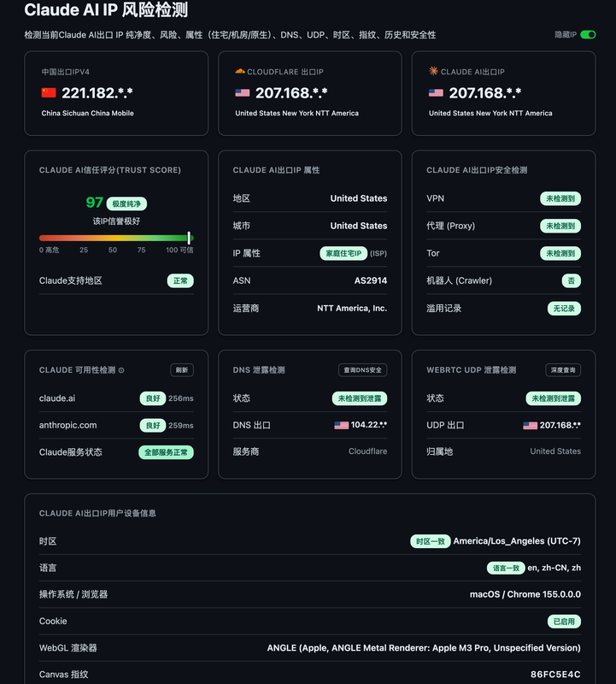Click the ASN value AS2914
Image resolution: width=616 pixels, height=684 pixels.
(x=371, y=280)
